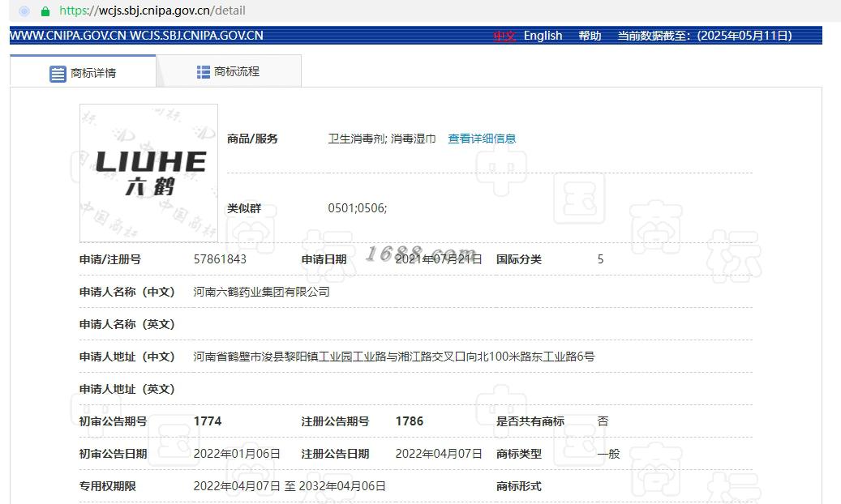Select applicant name 河南六鹤药业集团有限公司
The image size is (841, 504).
[261, 293]
